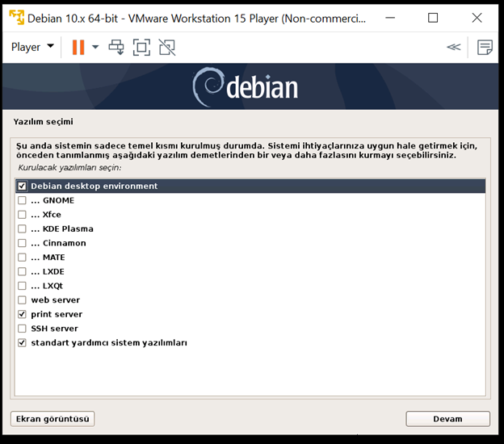Enable the web server checkbox
The height and width of the screenshot is (444, 504).
pyautogui.click(x=22, y=300)
